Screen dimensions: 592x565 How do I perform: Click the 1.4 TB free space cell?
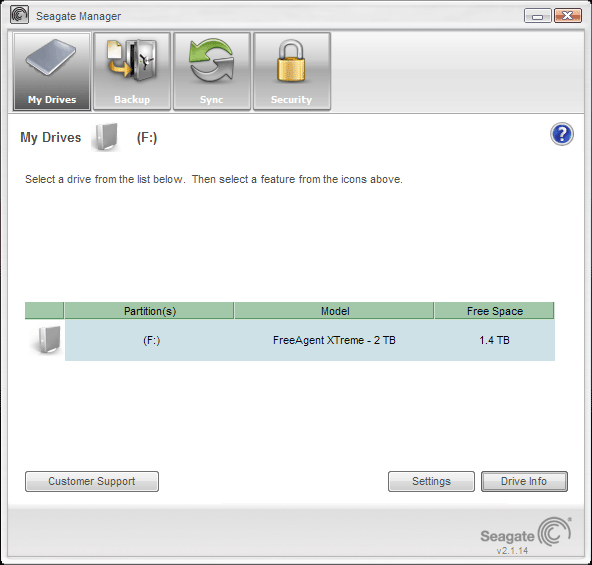click(494, 340)
